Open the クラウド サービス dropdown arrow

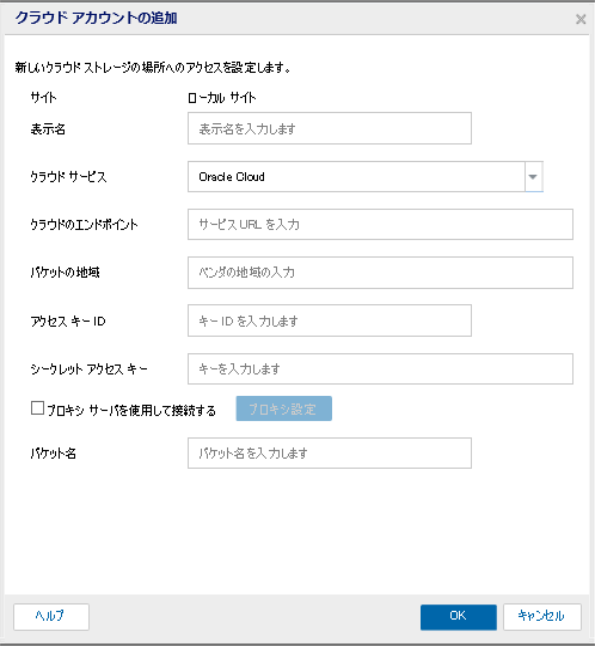pos(533,177)
